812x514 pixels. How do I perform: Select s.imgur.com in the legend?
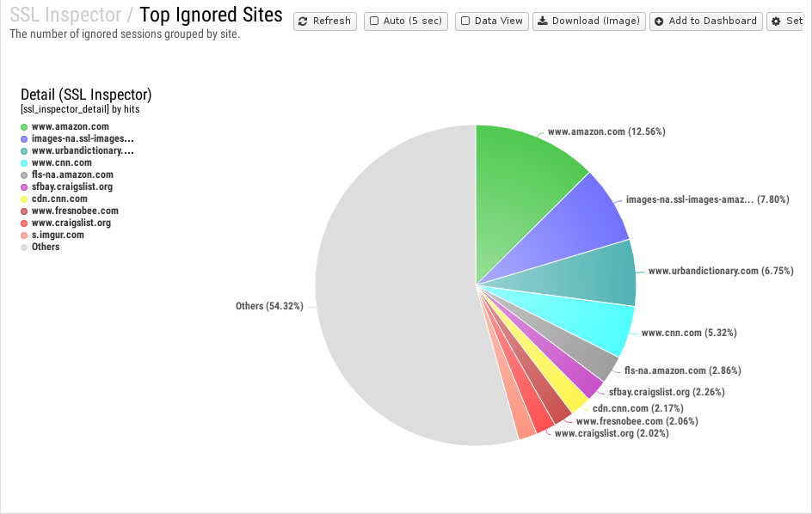[58, 235]
